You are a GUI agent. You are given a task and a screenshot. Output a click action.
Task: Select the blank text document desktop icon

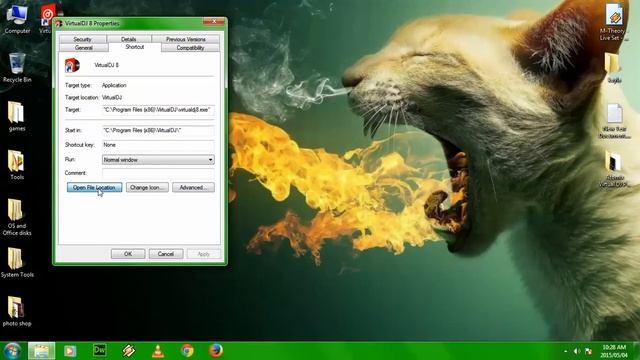coord(614,121)
